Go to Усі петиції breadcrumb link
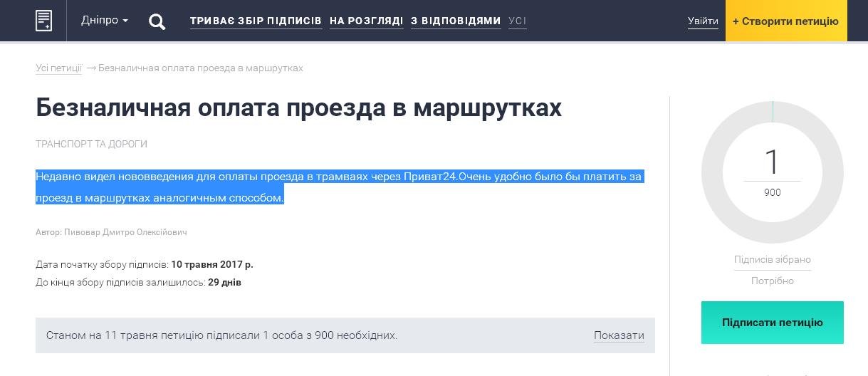 click(59, 68)
